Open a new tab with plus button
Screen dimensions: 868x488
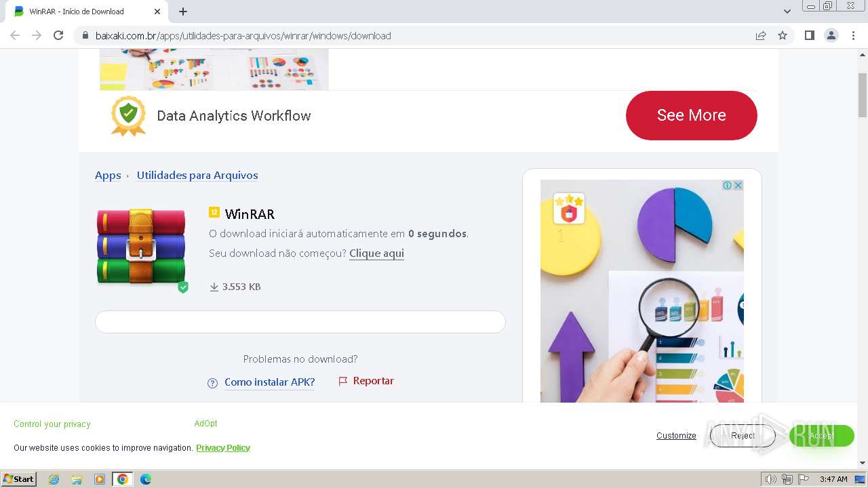(x=183, y=12)
